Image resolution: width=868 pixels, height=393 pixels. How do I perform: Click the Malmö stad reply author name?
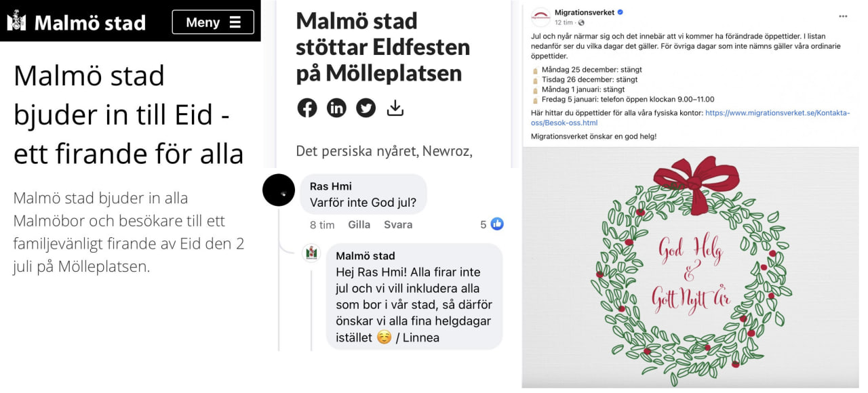point(366,256)
